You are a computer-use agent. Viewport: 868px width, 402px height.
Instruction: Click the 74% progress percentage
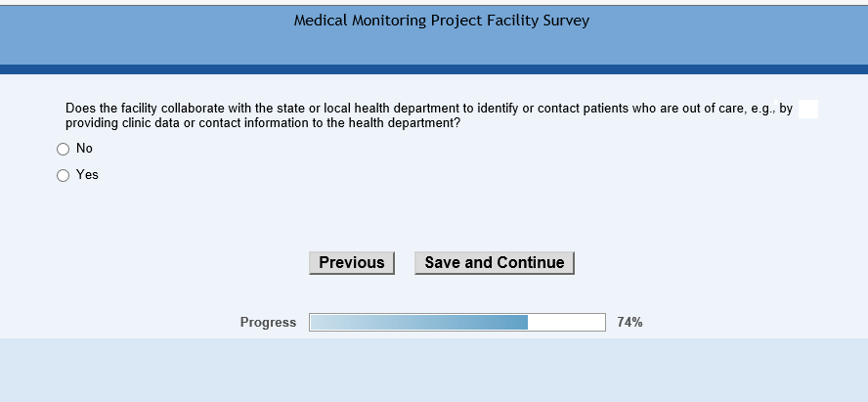(629, 323)
